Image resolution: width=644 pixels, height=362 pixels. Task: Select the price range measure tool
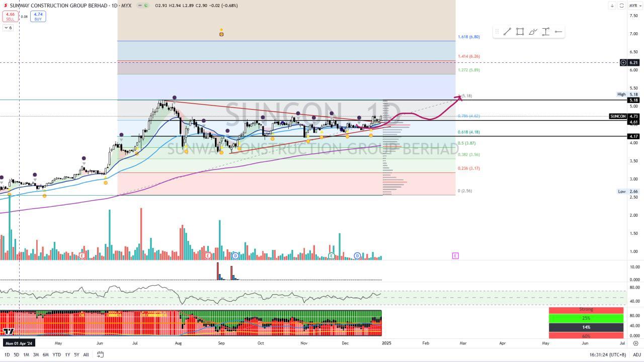pyautogui.click(x=545, y=32)
